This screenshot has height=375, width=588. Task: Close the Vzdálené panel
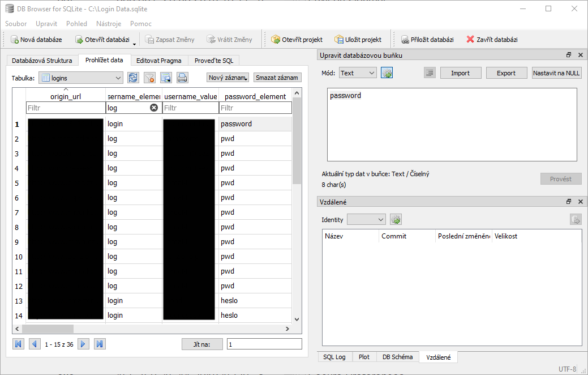(x=581, y=202)
